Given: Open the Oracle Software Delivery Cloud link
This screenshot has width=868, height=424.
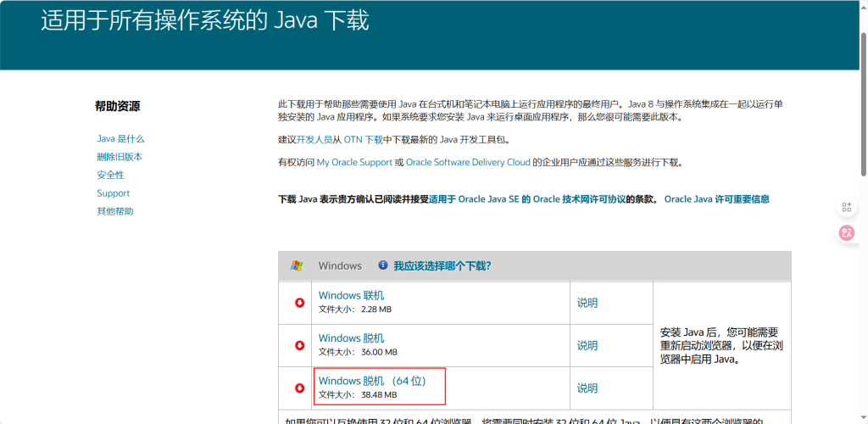Looking at the screenshot, I should 468,163.
